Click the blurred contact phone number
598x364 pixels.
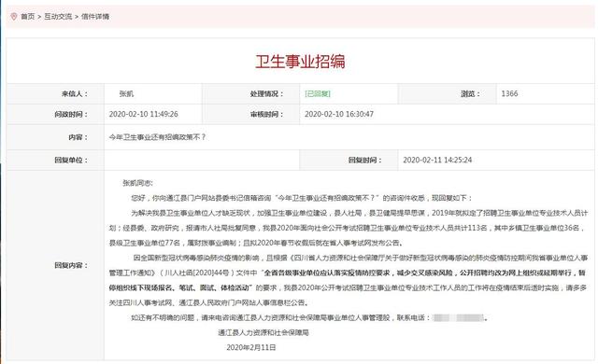point(459,317)
